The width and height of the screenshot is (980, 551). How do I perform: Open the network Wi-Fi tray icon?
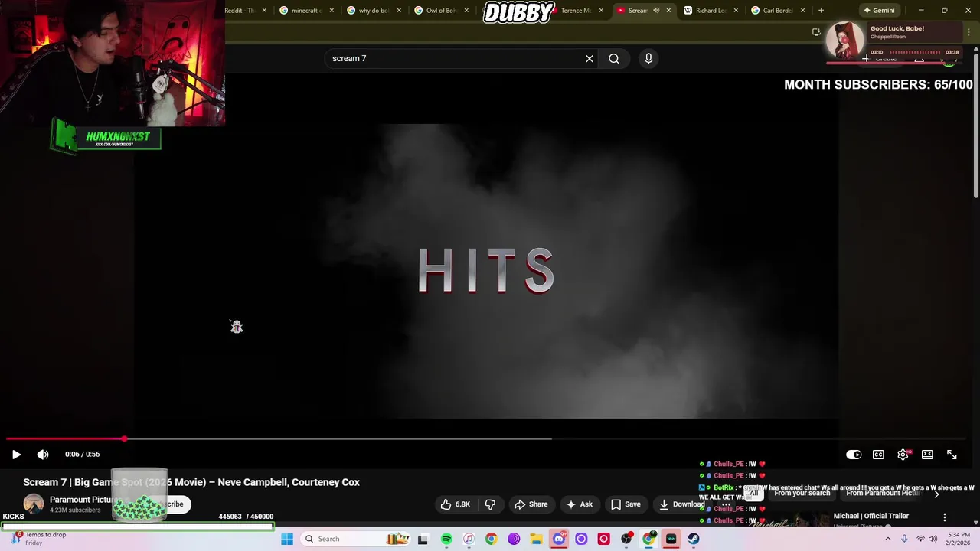[920, 539]
